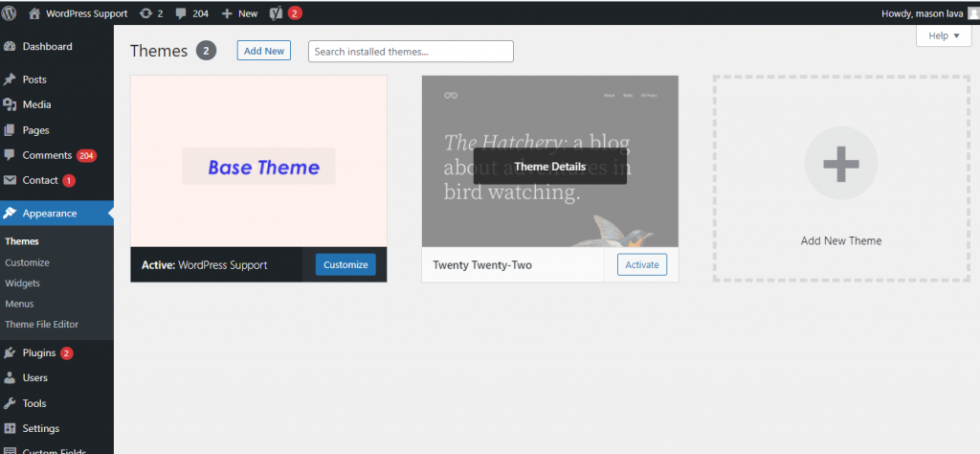Click the Tools wrench icon
This screenshot has width=980, height=454.
[x=10, y=403]
